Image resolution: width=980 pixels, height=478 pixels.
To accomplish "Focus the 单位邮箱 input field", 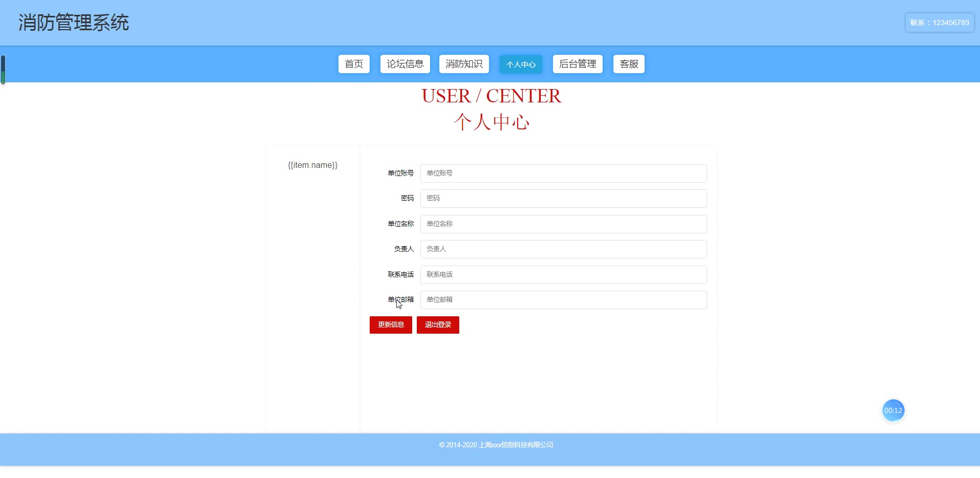I will [563, 300].
